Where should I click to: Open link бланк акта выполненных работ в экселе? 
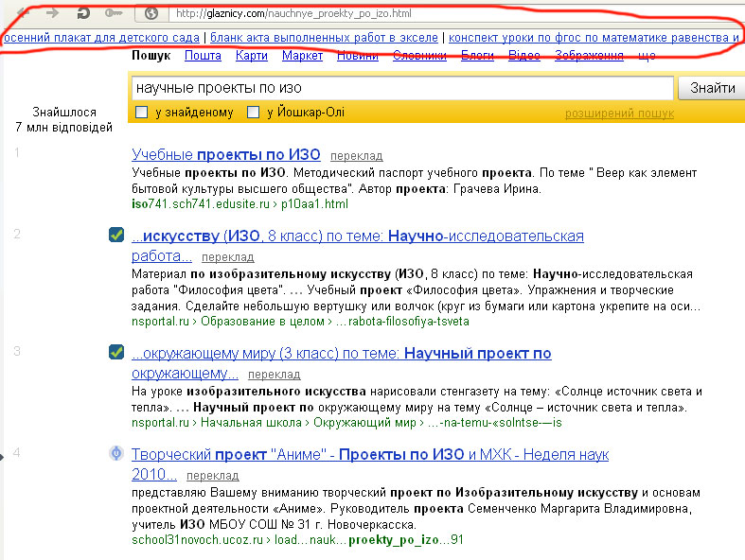tap(324, 38)
